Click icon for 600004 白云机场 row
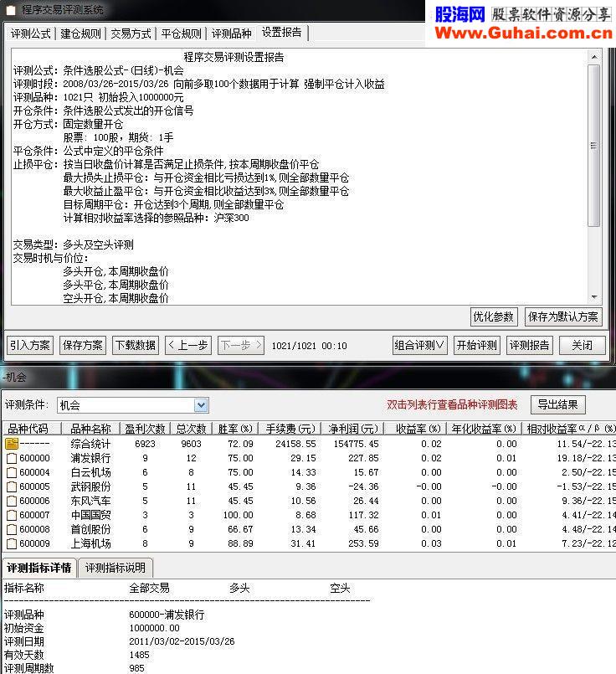 [12, 472]
